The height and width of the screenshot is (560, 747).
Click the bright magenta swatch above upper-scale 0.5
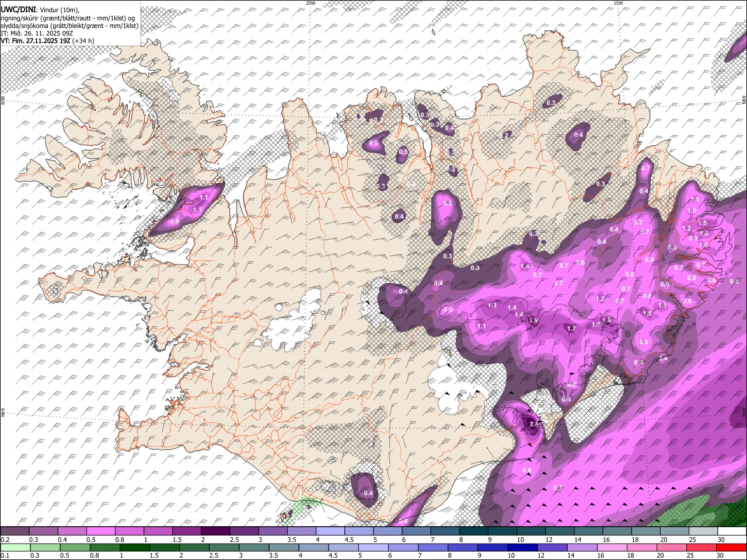click(101, 531)
